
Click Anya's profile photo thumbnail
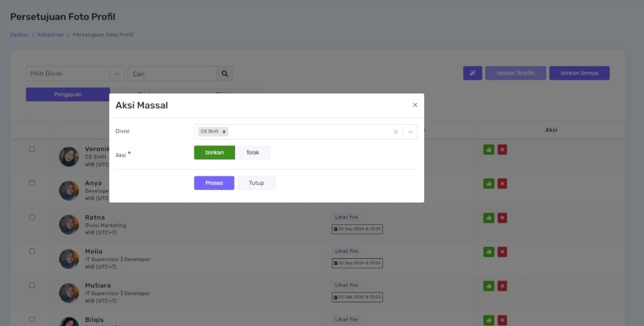(x=69, y=190)
